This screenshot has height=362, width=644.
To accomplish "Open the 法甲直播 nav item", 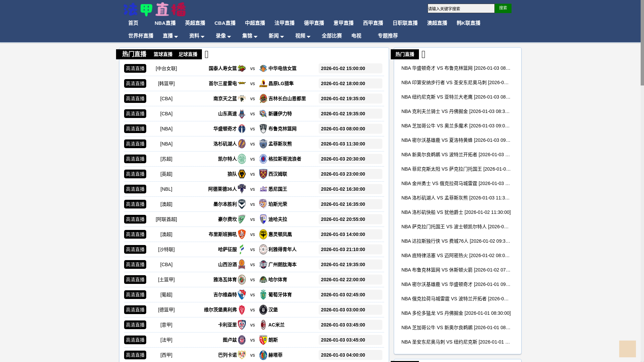I will pyautogui.click(x=284, y=23).
